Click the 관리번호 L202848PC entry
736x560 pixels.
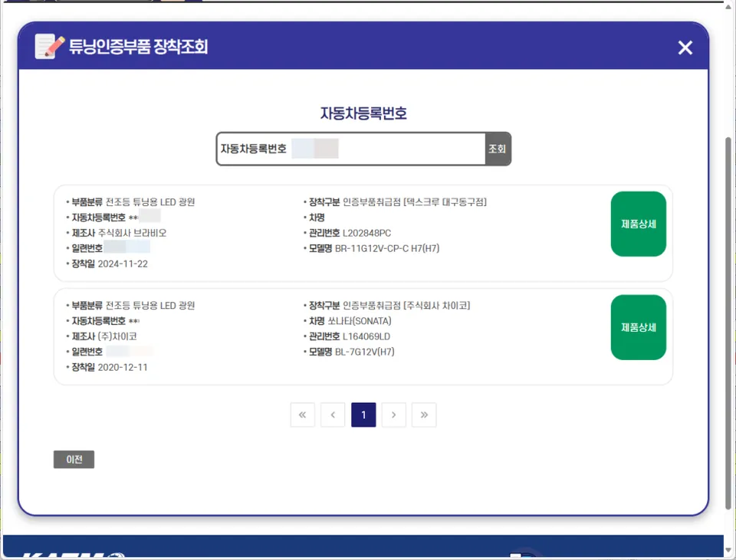[x=350, y=233]
